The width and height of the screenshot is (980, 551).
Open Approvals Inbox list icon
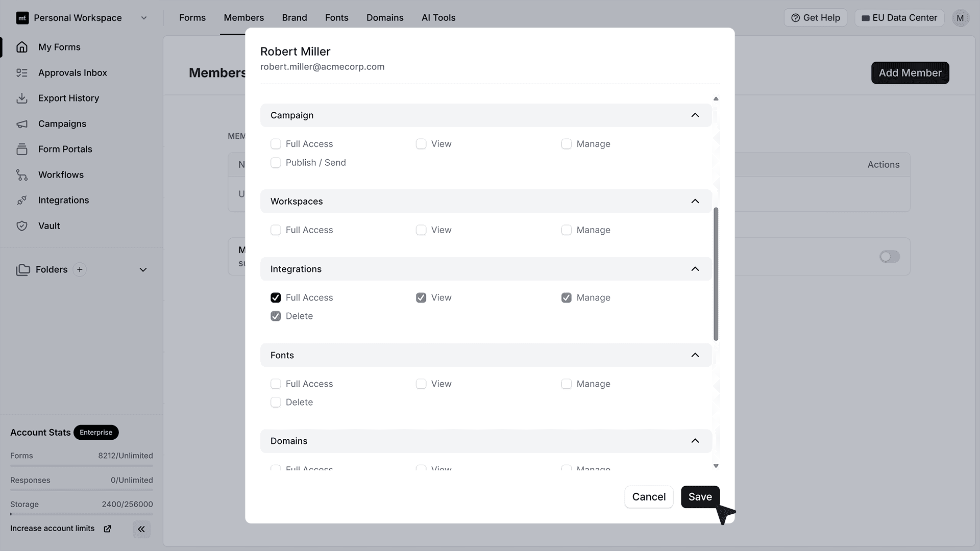22,72
